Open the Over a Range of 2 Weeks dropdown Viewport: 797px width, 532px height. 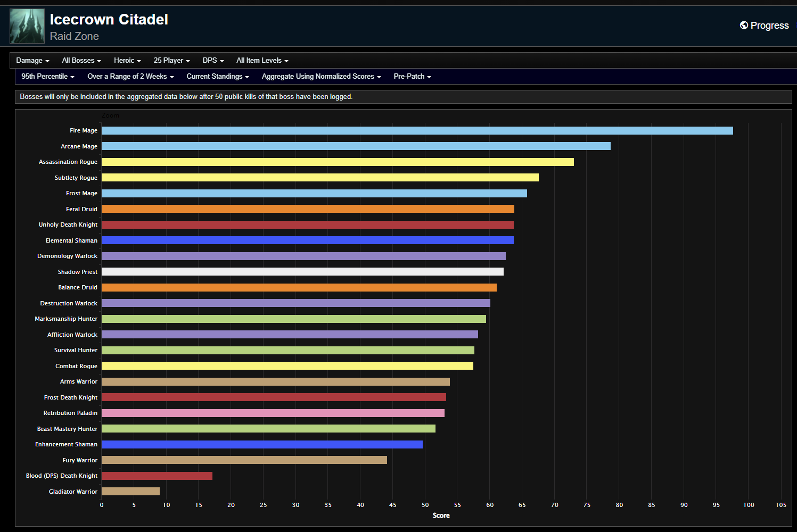(129, 76)
